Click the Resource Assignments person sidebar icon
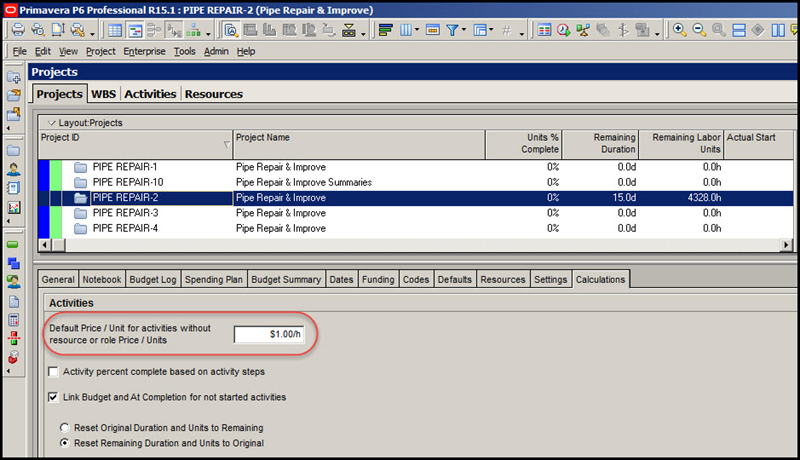This screenshot has width=800, height=460. pyautogui.click(x=14, y=282)
